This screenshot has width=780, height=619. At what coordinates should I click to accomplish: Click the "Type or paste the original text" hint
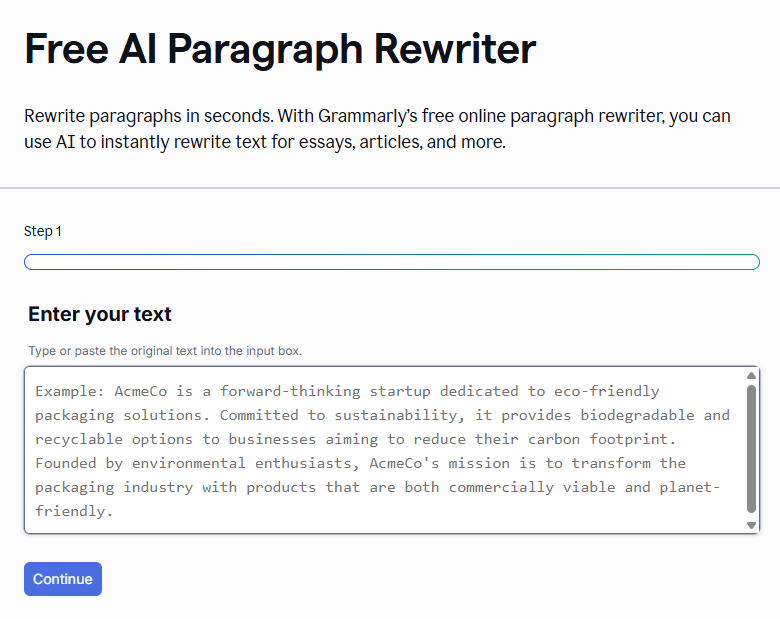pos(165,351)
